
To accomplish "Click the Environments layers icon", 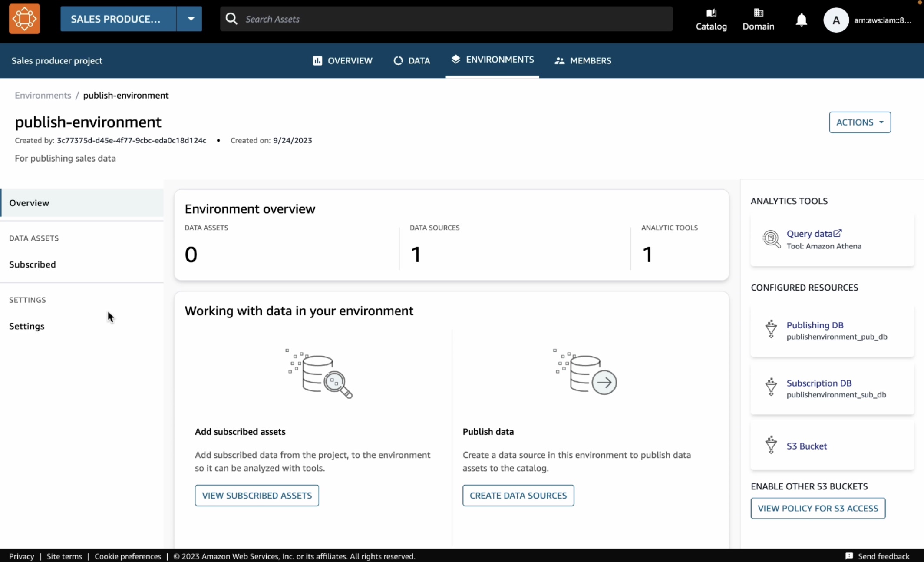I will pyautogui.click(x=455, y=59).
